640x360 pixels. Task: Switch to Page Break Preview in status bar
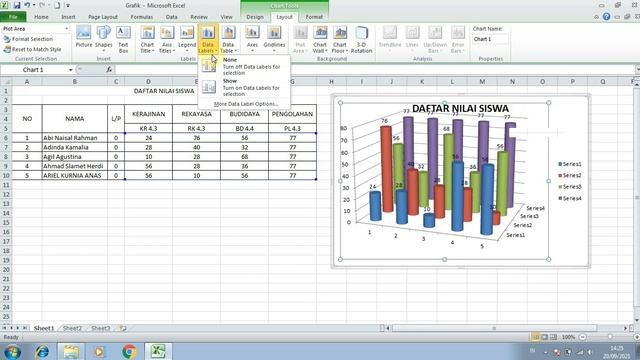point(553,337)
